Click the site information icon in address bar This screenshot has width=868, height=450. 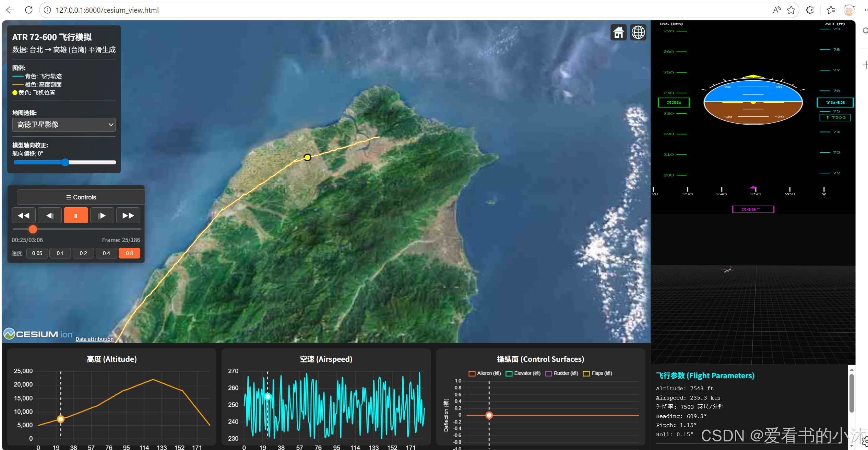click(47, 10)
